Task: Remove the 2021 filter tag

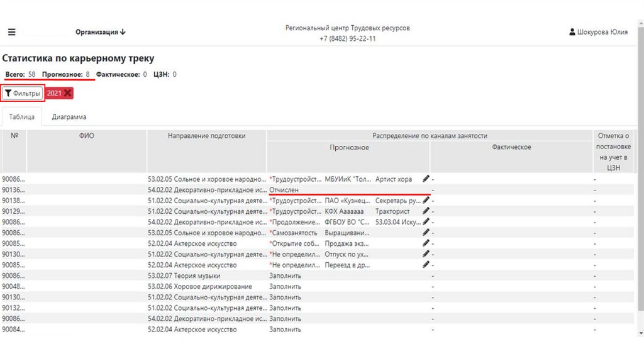Action: click(x=68, y=93)
